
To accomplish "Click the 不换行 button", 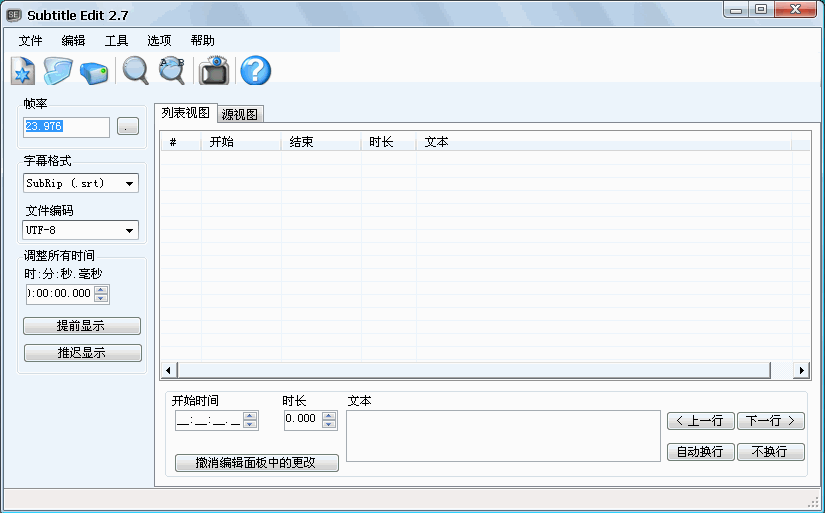I will click(771, 451).
